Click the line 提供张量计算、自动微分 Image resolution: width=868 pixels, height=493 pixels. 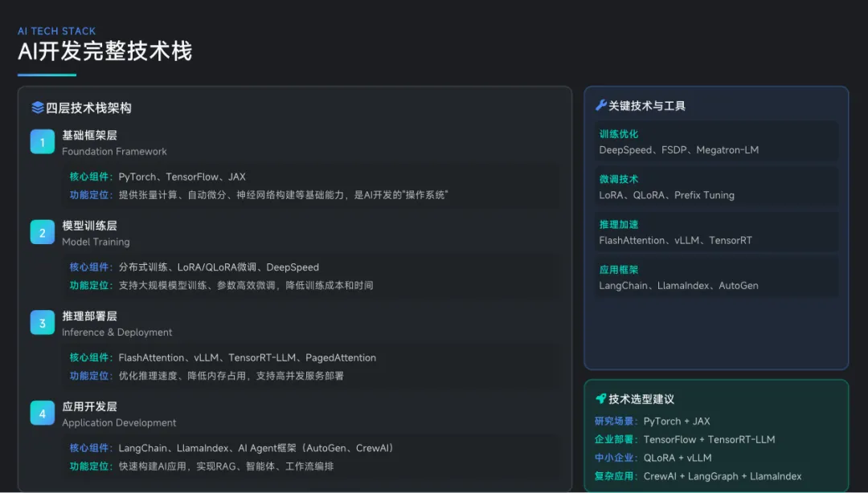(283, 195)
